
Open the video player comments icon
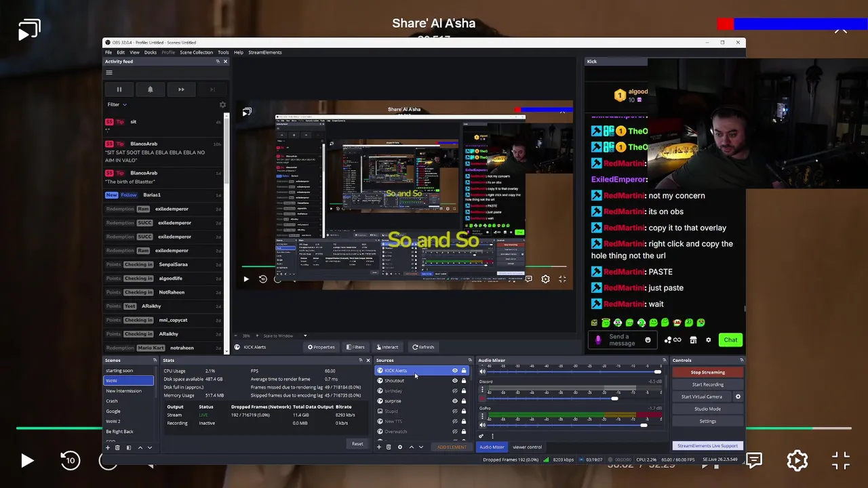coord(754,460)
